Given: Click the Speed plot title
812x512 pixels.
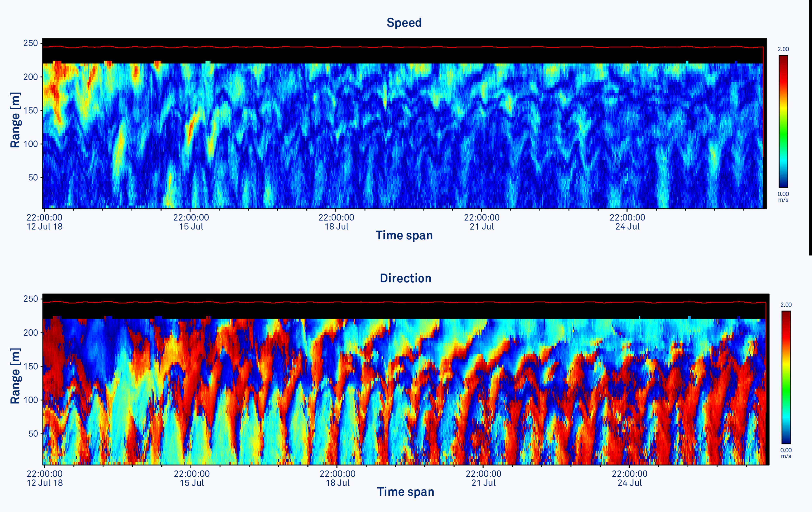Looking at the screenshot, I should coord(404,23).
